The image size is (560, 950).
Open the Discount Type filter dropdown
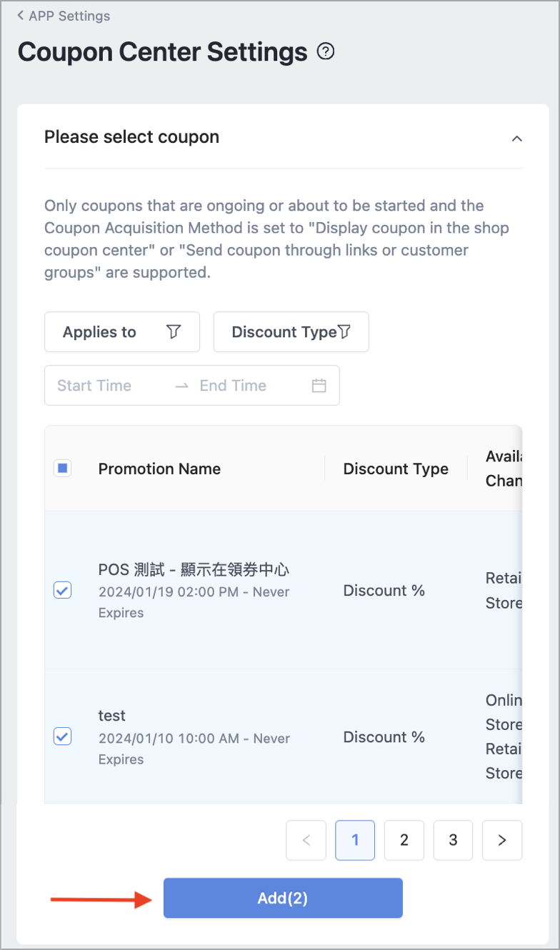coord(291,332)
